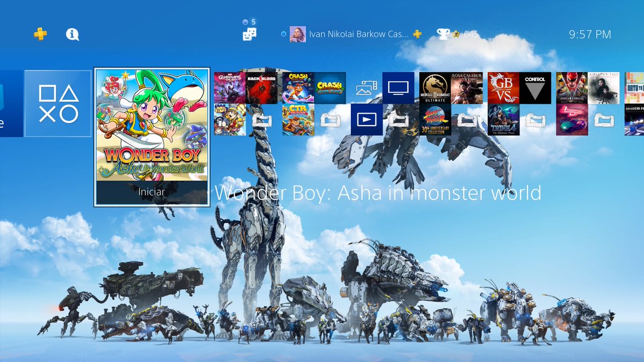Open the Crash Bandicoot N. Sane Trilogy tile

(x=330, y=88)
